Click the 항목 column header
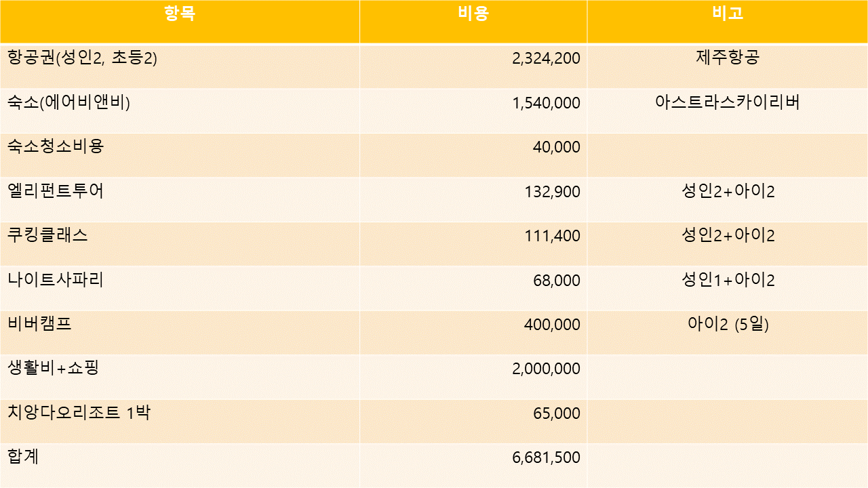 pos(180,14)
